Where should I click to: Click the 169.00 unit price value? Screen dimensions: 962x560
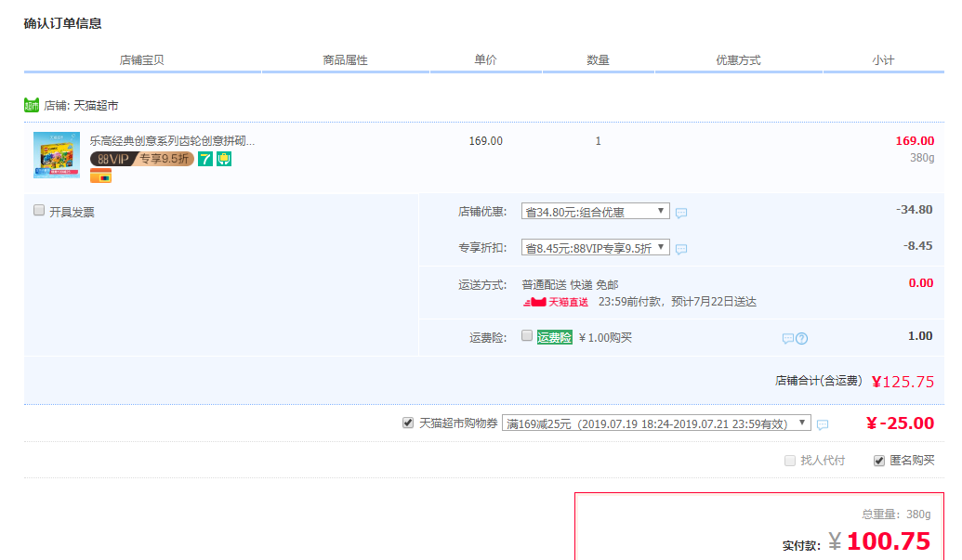point(485,141)
